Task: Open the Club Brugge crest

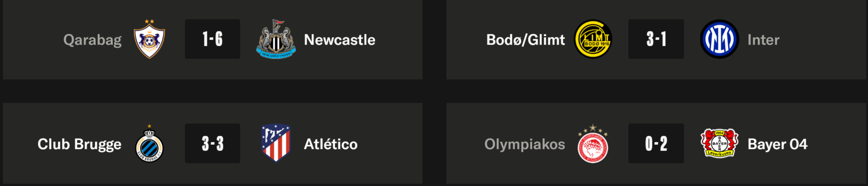Action: [x=149, y=144]
